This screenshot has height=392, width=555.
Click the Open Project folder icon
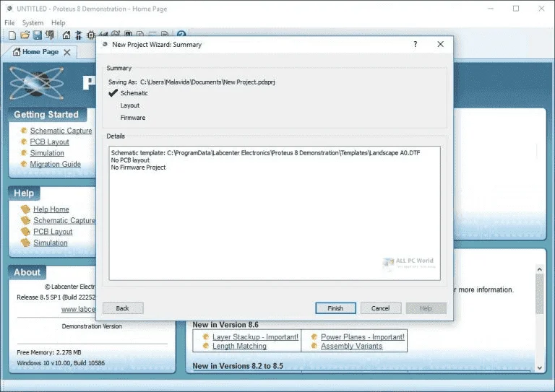tap(25, 35)
